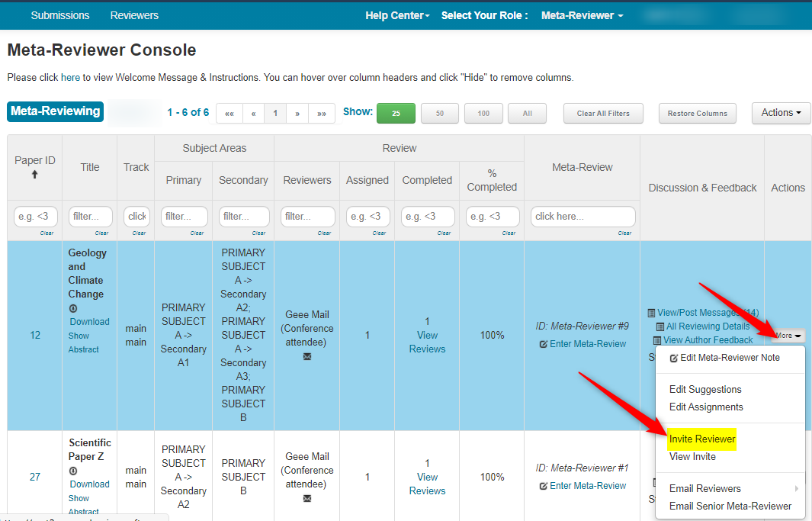Expand the Actions dropdown at top right

tap(781, 113)
